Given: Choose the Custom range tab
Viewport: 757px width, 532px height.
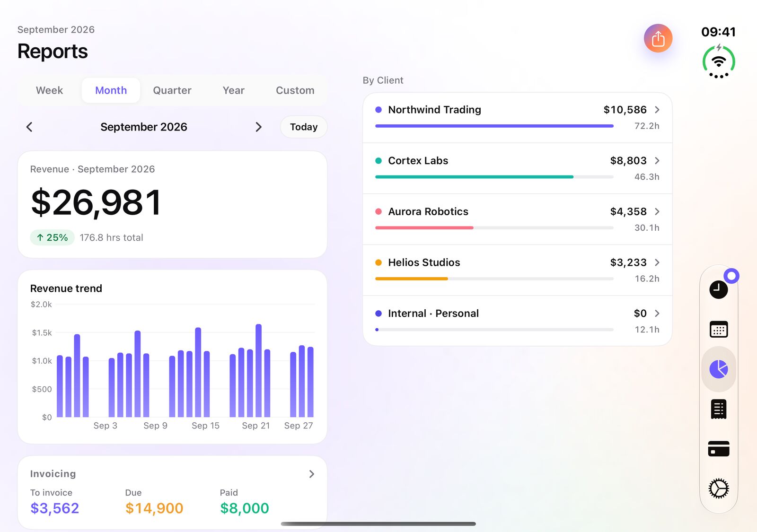Looking at the screenshot, I should (x=295, y=90).
